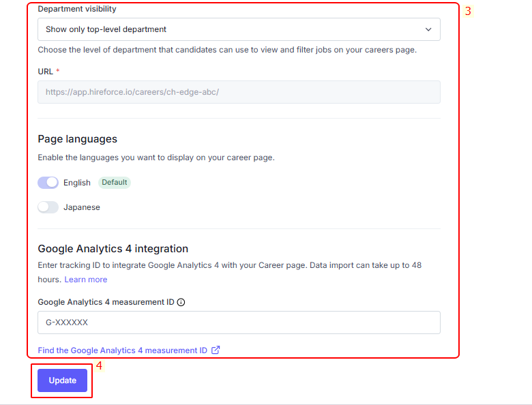Select the Page languages heading
The height and width of the screenshot is (405, 532).
point(77,138)
